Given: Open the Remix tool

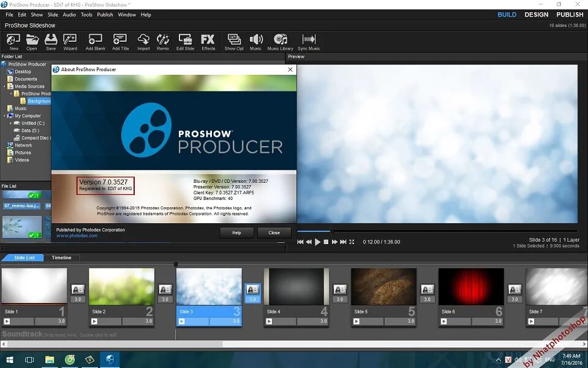Looking at the screenshot, I should coord(163,42).
